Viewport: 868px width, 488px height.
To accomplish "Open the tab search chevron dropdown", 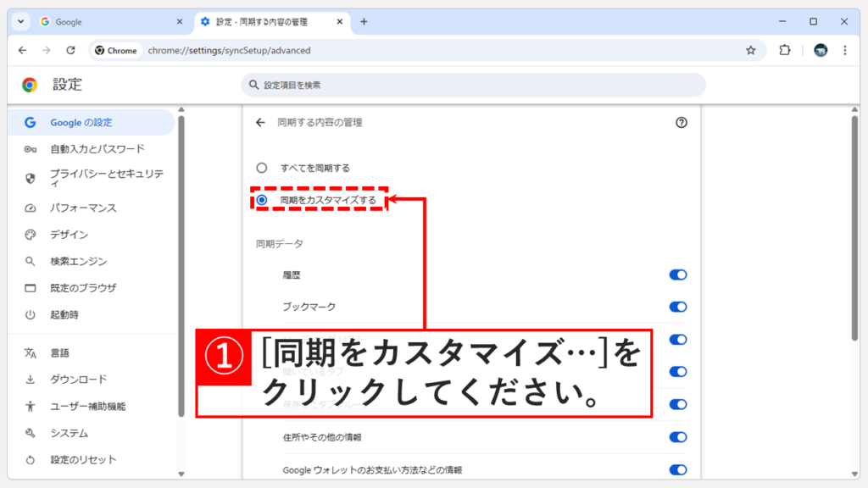I will pos(20,22).
